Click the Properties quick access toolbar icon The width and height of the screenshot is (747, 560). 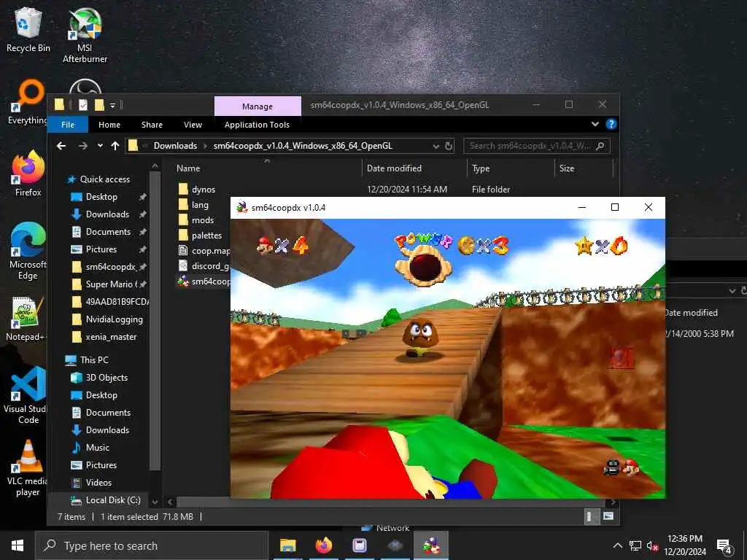coord(83,105)
